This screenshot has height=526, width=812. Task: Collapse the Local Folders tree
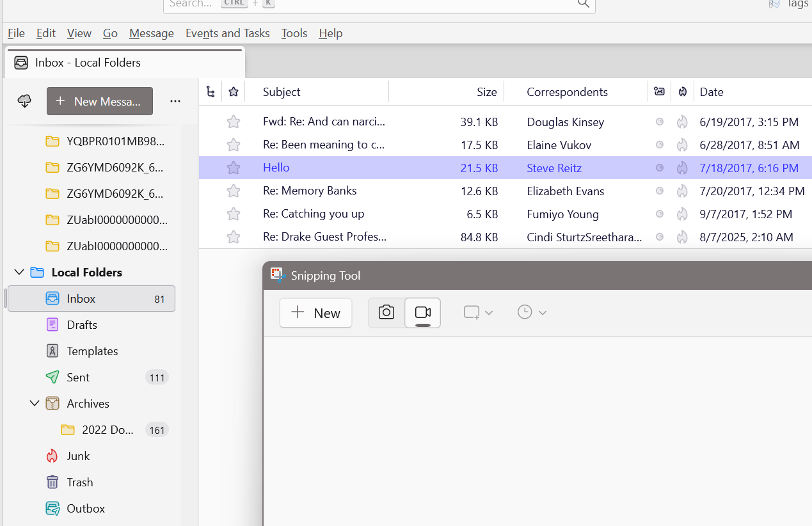(x=19, y=273)
